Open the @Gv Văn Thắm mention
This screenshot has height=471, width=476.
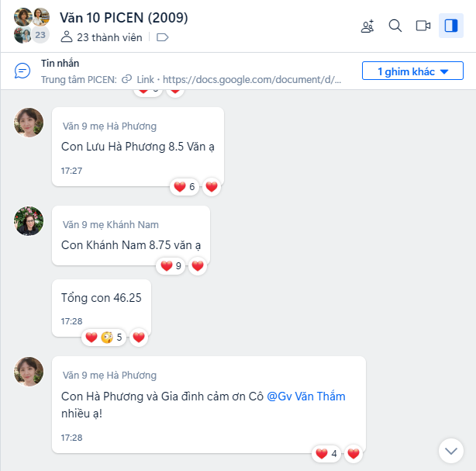[x=306, y=397]
